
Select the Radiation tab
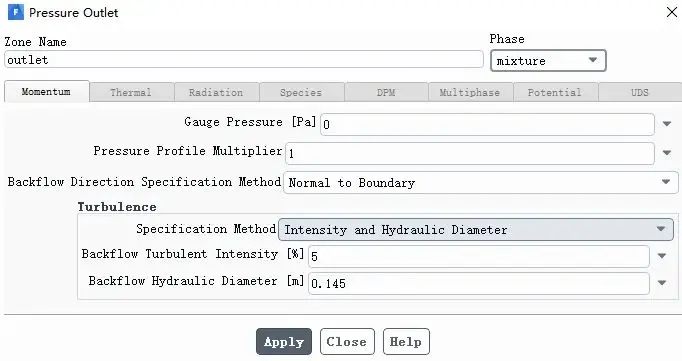[216, 92]
